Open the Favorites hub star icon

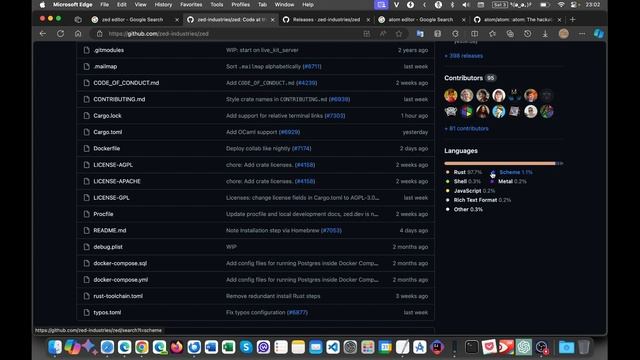pos(492,34)
